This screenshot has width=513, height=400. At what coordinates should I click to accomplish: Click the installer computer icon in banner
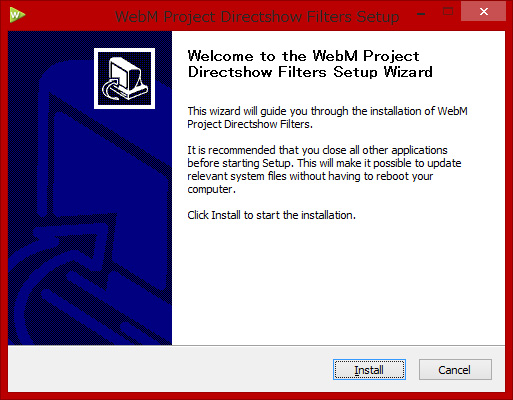click(x=124, y=79)
